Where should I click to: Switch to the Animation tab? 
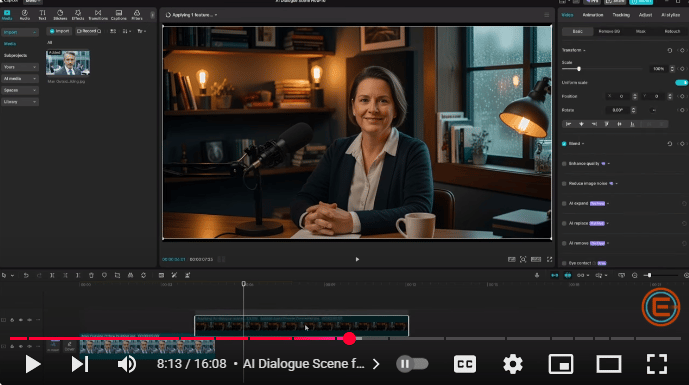593,15
